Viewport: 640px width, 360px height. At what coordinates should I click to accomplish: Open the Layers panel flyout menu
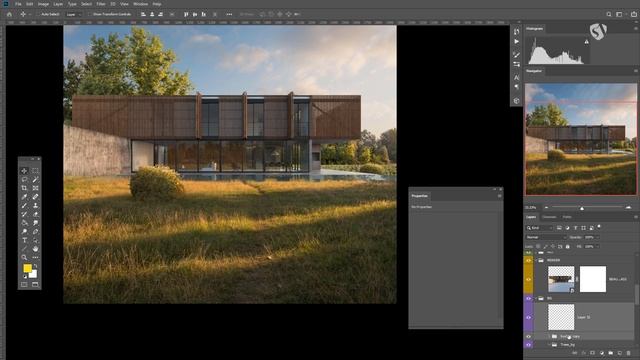pos(636,217)
